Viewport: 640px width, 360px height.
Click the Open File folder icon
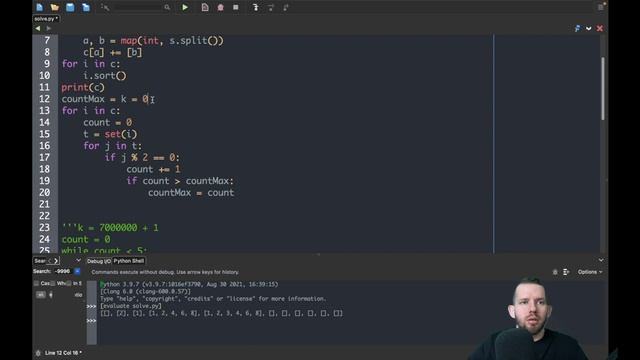click(x=55, y=7)
